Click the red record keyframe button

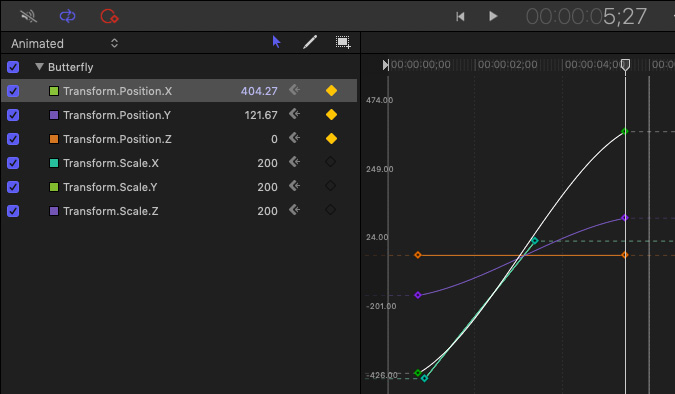click(109, 16)
